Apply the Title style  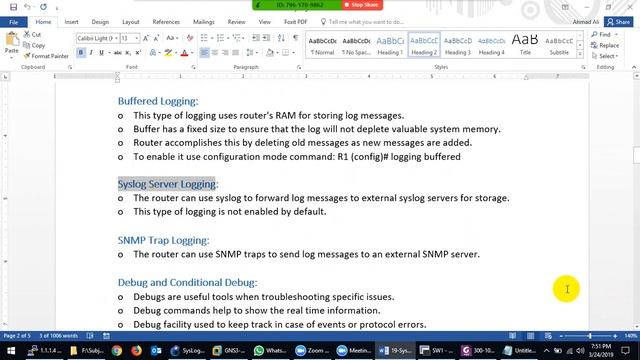coord(525,45)
